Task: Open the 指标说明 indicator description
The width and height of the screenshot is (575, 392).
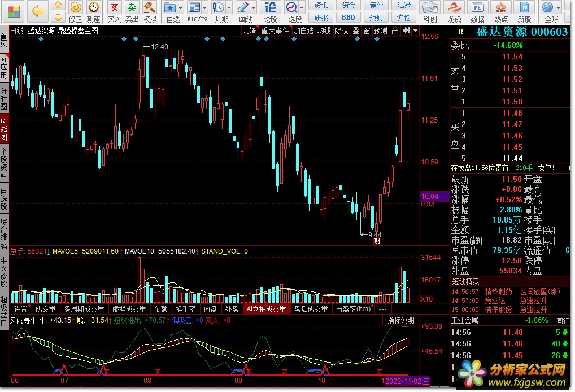Action: pyautogui.click(x=401, y=320)
